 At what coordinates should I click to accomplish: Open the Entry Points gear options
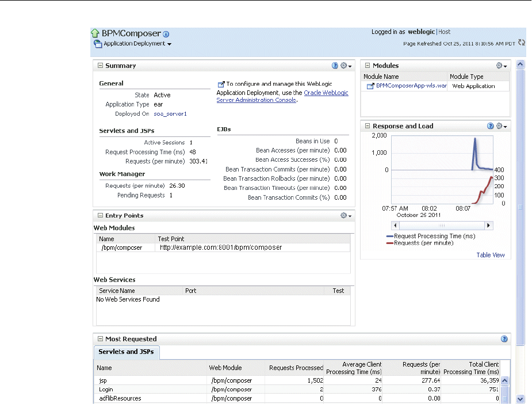[x=346, y=216]
